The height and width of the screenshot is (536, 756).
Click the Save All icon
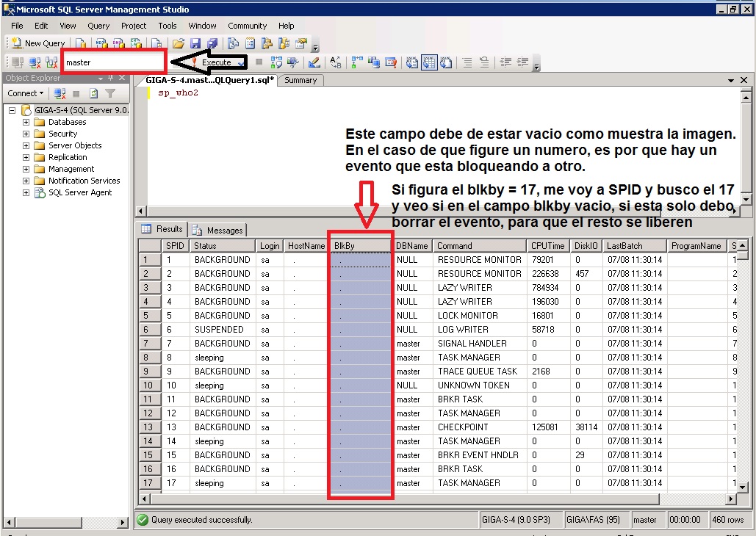tap(212, 43)
